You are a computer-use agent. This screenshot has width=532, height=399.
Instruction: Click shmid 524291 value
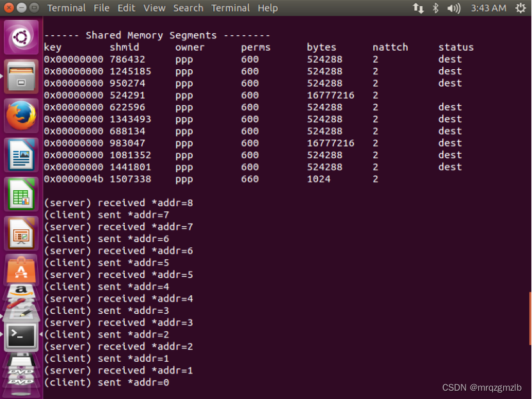pyautogui.click(x=127, y=95)
